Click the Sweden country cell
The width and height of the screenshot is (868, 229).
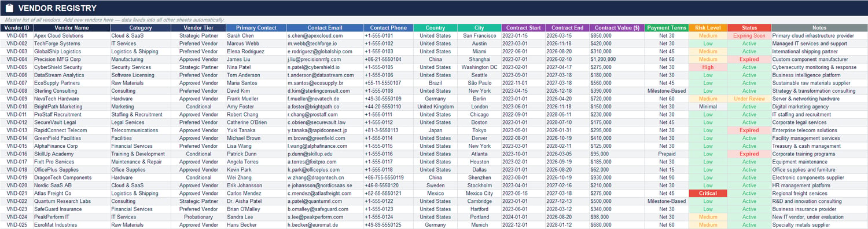click(435, 186)
